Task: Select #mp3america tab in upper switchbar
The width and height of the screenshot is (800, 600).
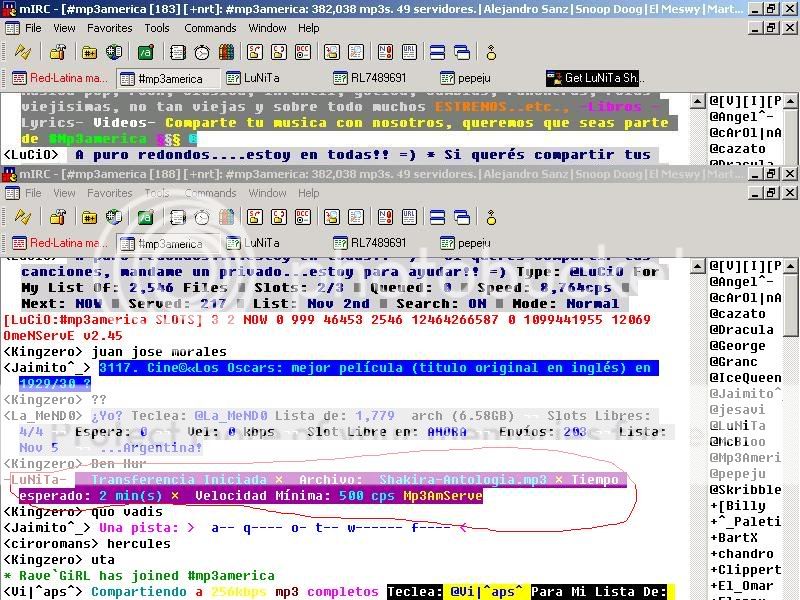Action: [x=168, y=79]
